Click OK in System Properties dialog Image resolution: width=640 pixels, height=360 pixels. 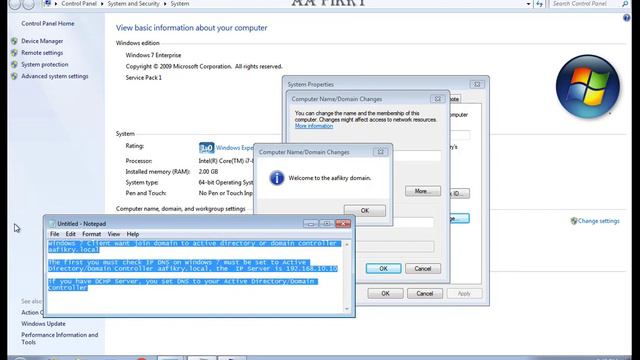point(385,293)
